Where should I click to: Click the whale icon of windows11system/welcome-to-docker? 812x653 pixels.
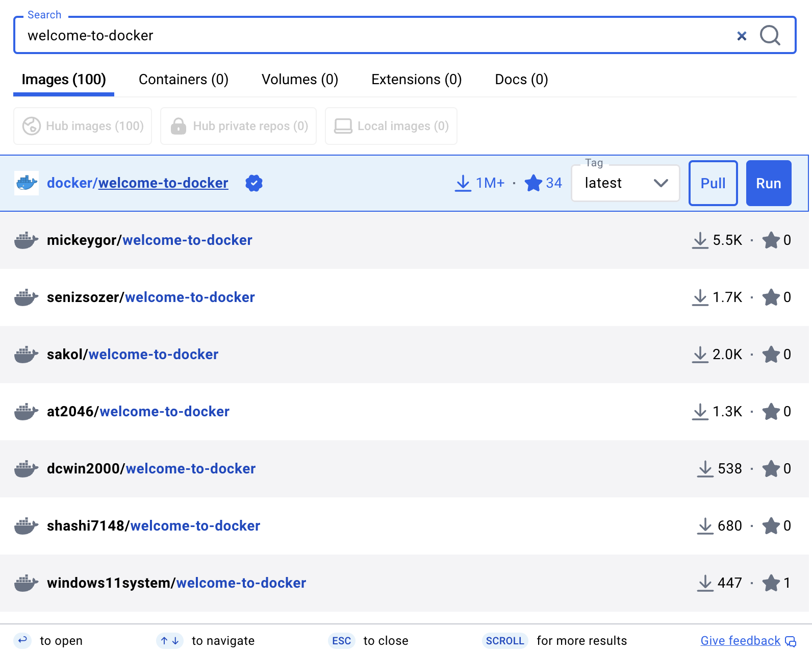click(27, 583)
